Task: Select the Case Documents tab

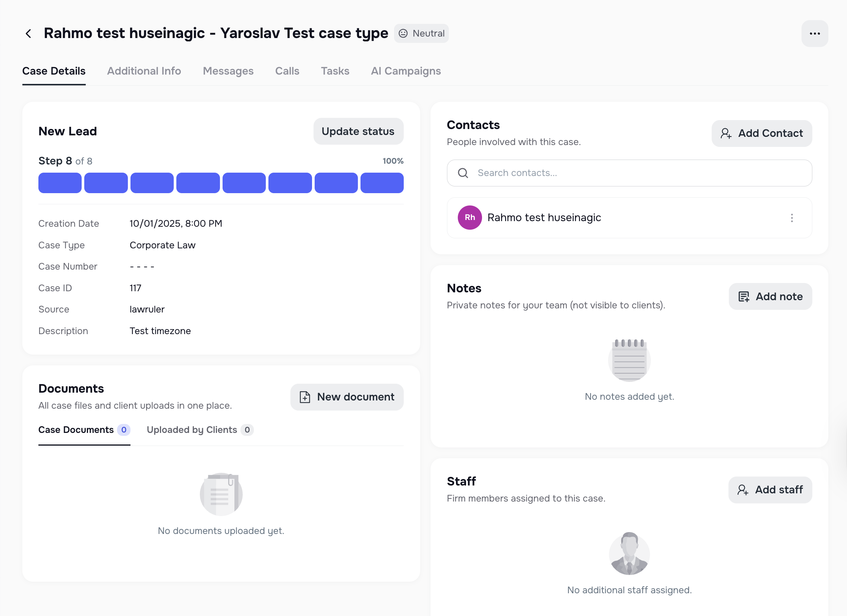Action: [x=75, y=430]
